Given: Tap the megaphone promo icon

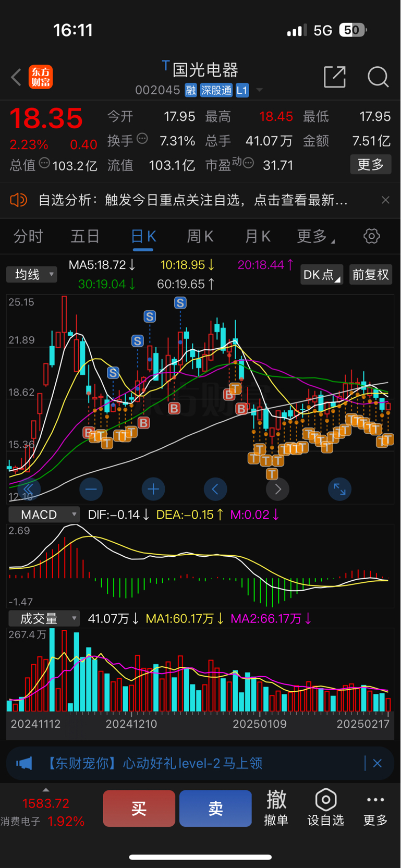Looking at the screenshot, I should pyautogui.click(x=24, y=764).
